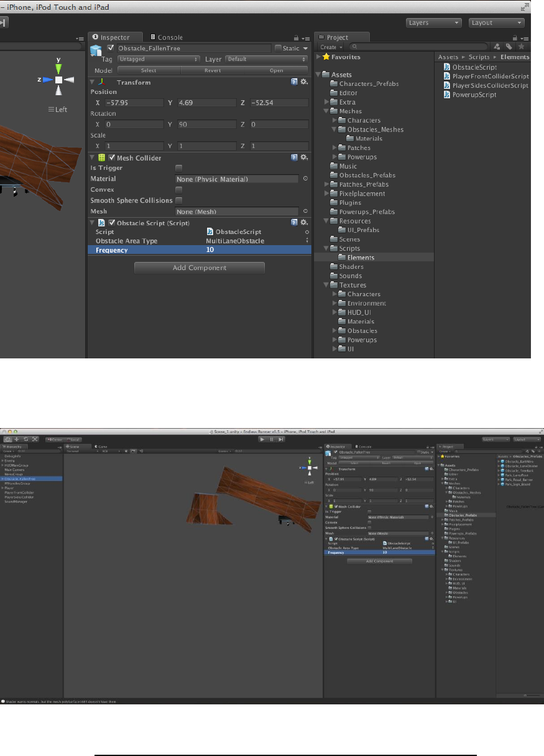
Task: Select the Scale tool in the toolbar
Action: click(x=34, y=439)
